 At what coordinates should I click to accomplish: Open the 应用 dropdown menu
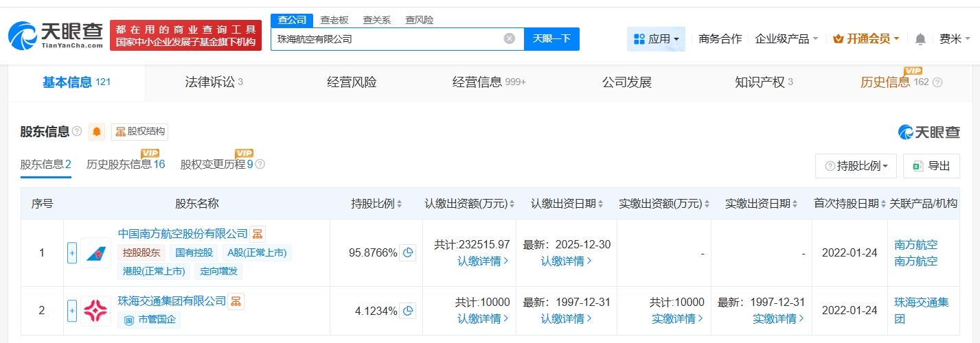coord(656,39)
